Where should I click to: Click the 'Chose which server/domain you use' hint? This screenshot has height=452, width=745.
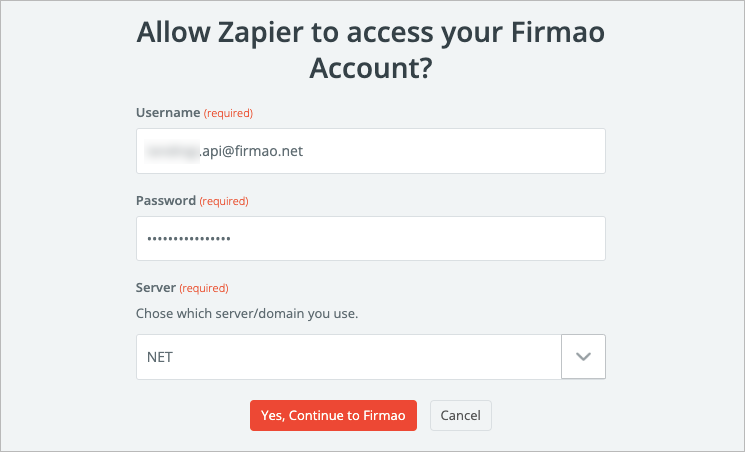[x=247, y=313]
